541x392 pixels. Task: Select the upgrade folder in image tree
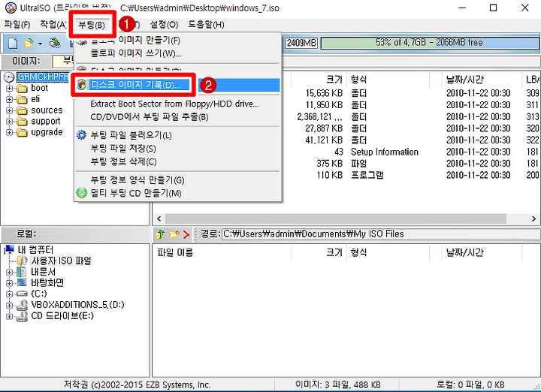pyautogui.click(x=47, y=132)
